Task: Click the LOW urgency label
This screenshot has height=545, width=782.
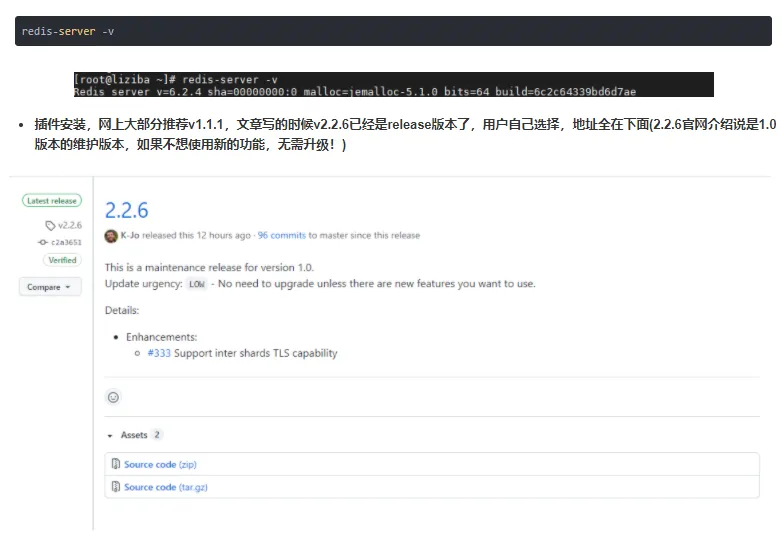Action: pyautogui.click(x=196, y=284)
